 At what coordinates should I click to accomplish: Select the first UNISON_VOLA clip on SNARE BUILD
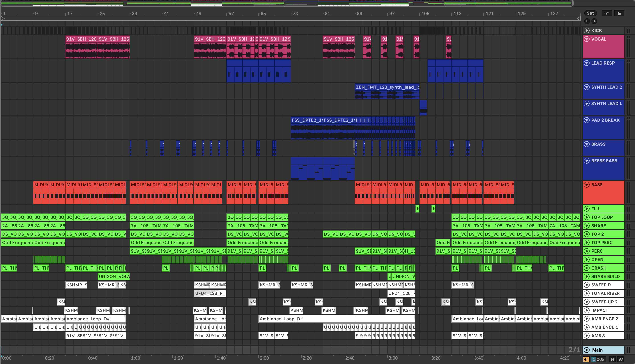pyautogui.click(x=114, y=276)
